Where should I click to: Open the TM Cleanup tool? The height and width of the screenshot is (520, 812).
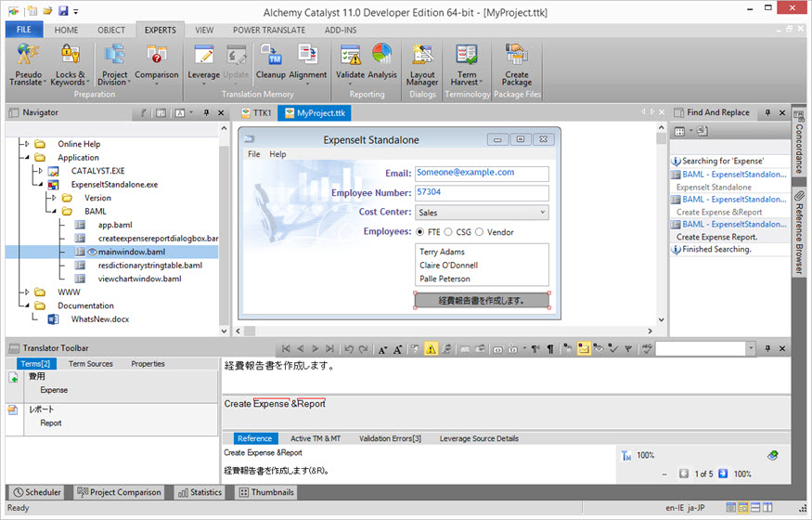pyautogui.click(x=270, y=62)
